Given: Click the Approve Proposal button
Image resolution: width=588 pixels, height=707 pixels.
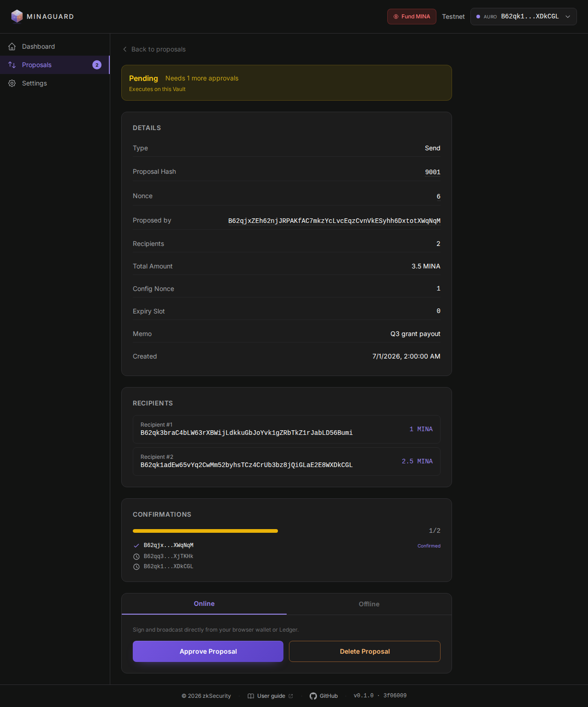Looking at the screenshot, I should click(x=208, y=651).
